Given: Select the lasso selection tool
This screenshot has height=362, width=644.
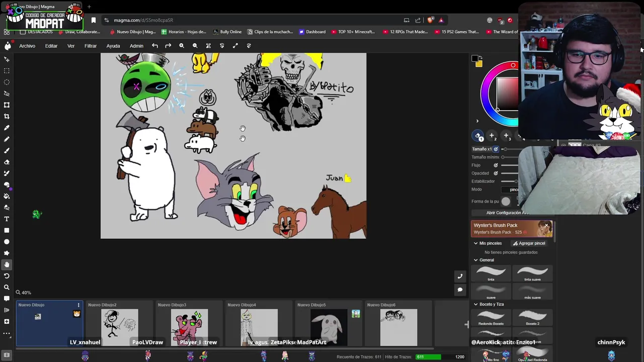Looking at the screenshot, I should [7, 94].
